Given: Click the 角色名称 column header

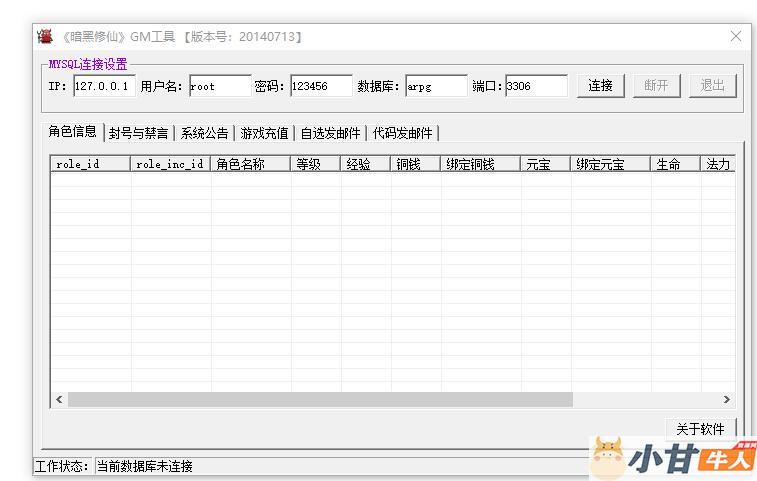Looking at the screenshot, I should pyautogui.click(x=250, y=164).
